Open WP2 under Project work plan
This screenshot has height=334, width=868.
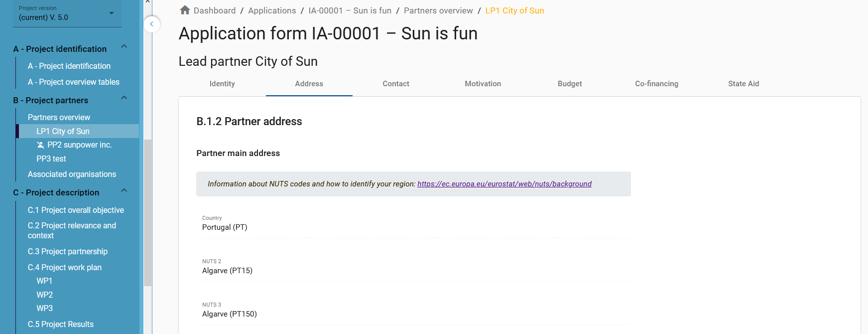44,295
